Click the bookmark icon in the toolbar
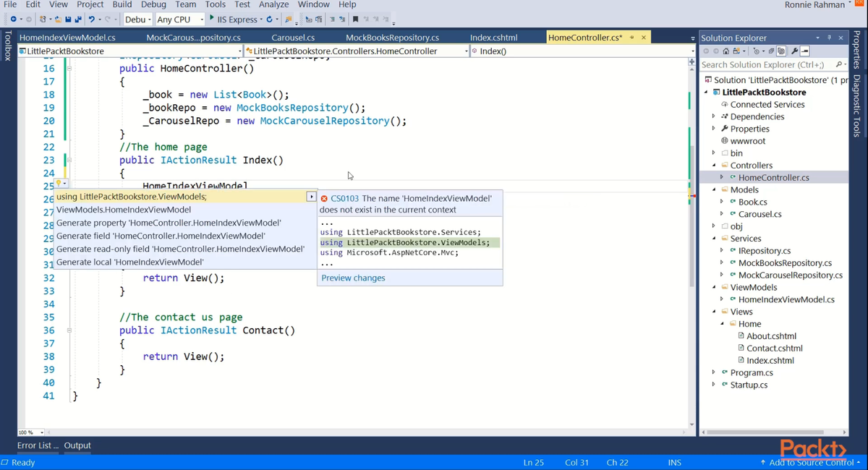 coord(355,19)
